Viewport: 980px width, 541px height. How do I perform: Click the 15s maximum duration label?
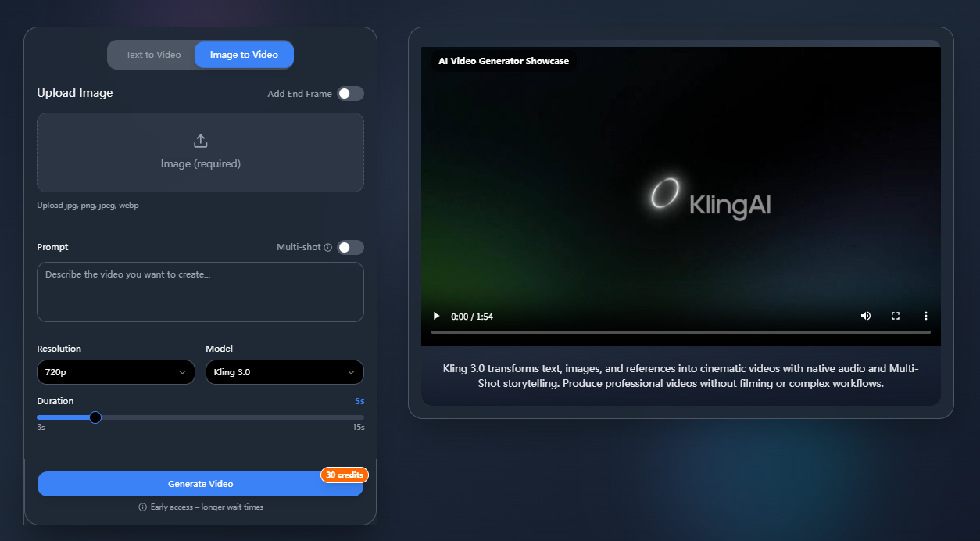[358, 428]
